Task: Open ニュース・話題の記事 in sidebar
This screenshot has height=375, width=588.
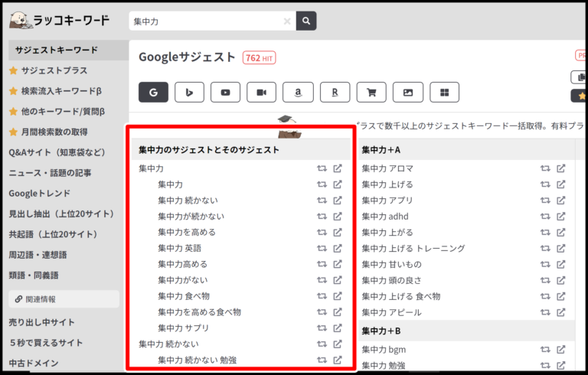Action: point(50,173)
